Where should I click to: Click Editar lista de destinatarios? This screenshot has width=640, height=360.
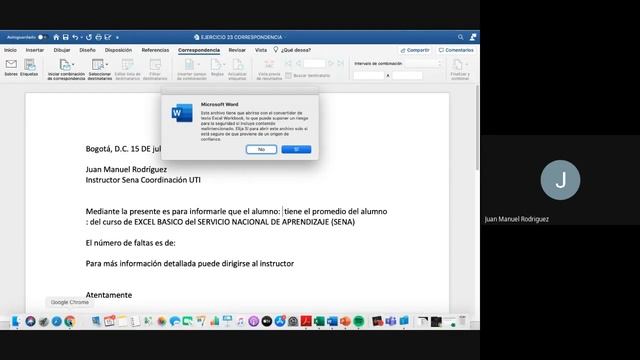click(128, 69)
